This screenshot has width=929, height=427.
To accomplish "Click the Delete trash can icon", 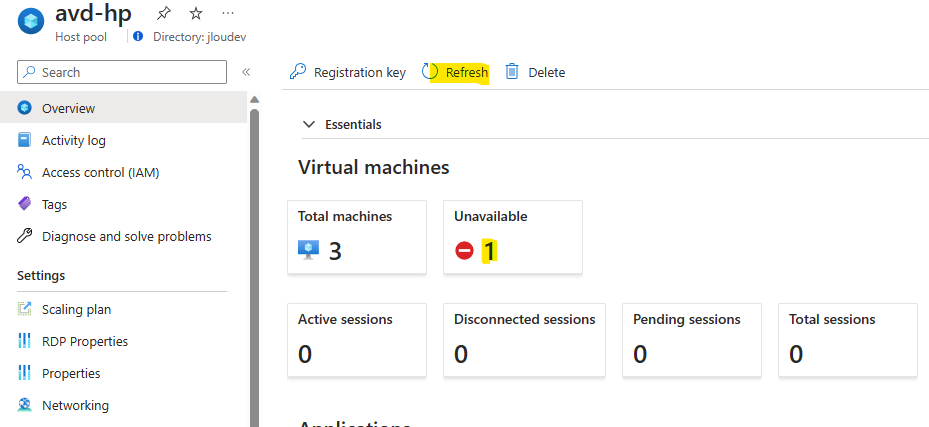I will point(512,72).
